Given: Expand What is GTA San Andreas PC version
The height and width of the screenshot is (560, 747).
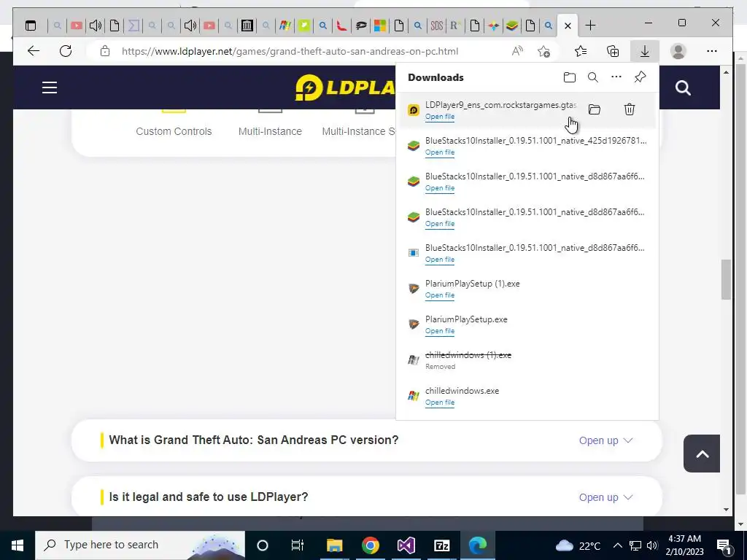Looking at the screenshot, I should click(605, 440).
